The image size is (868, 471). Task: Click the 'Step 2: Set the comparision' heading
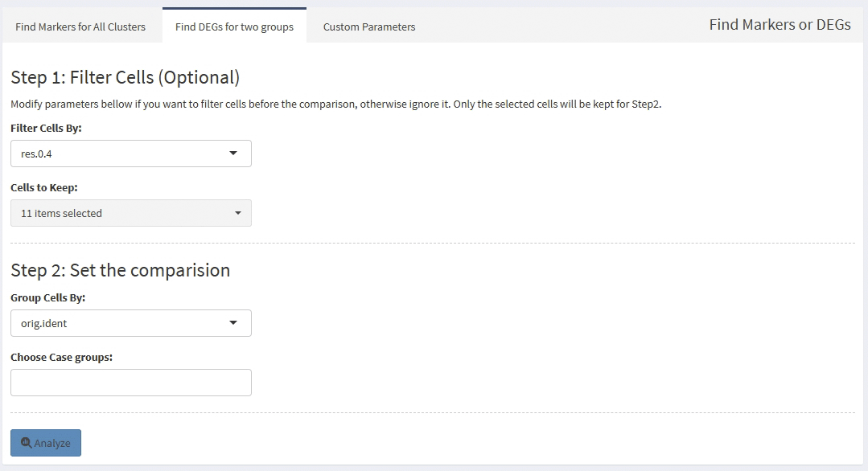121,270
